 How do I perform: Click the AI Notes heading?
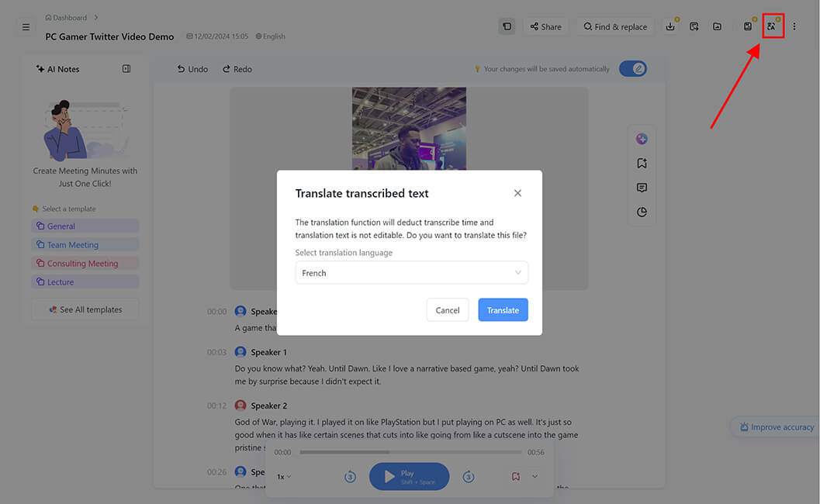tap(57, 69)
